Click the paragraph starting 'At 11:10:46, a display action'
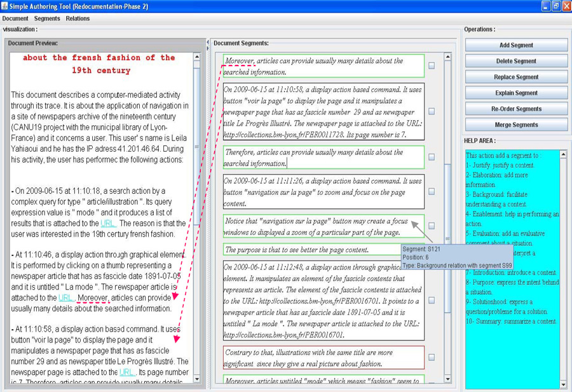Viewport: 572px width, 392px height. (x=98, y=281)
